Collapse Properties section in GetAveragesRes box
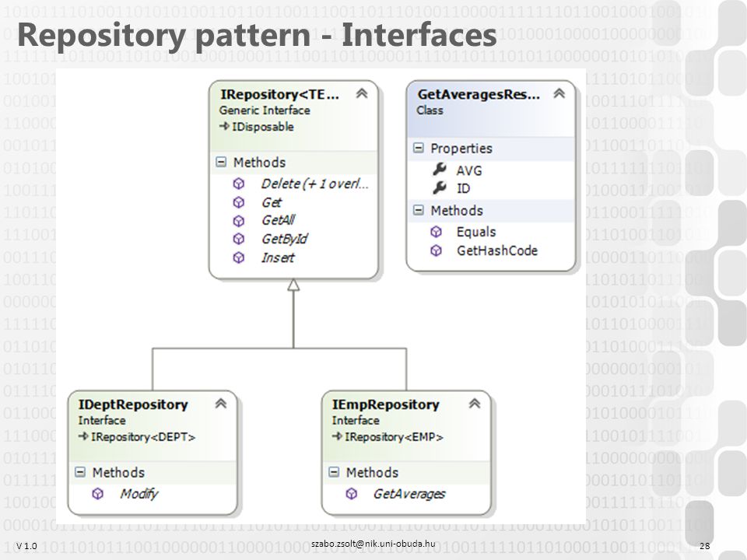 [x=419, y=148]
